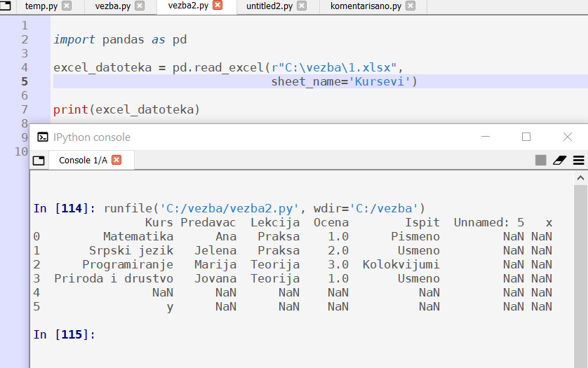
Task: Click the Jelena cell
Action: [215, 250]
